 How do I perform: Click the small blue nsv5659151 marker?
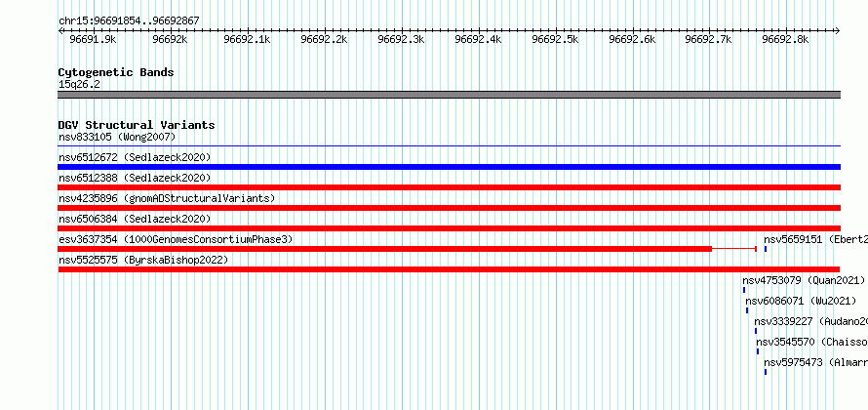pos(766,249)
